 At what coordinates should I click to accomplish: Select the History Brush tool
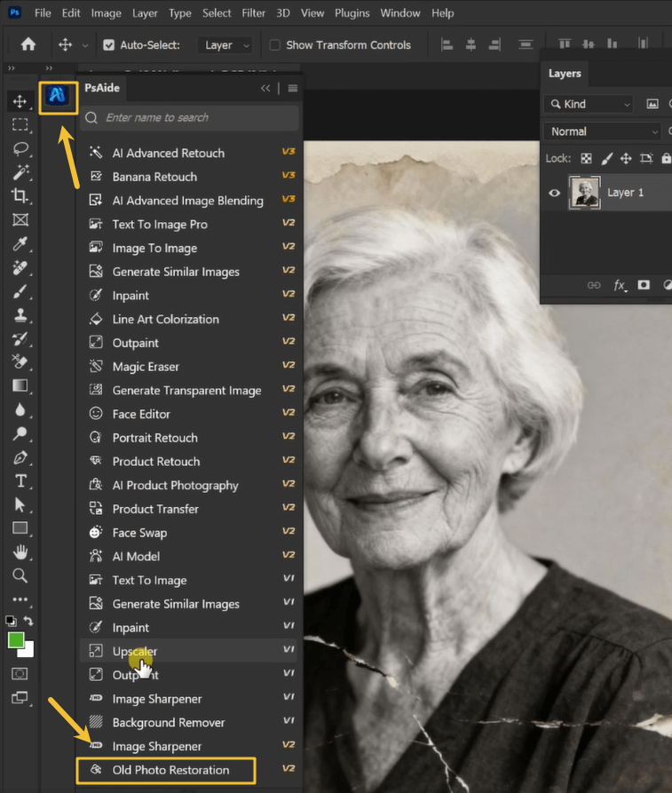coord(20,339)
